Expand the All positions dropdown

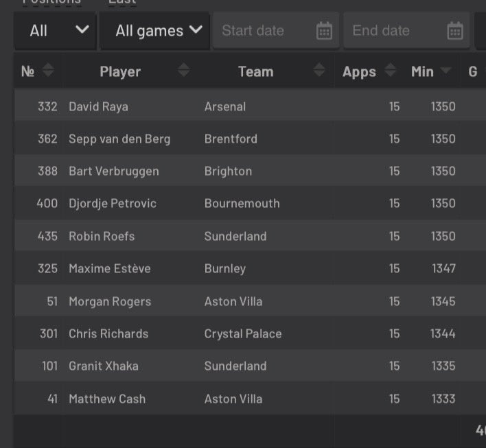click(x=56, y=31)
